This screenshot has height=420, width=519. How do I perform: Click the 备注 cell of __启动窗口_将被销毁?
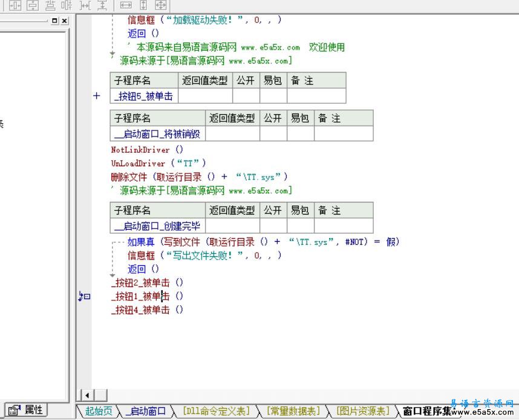click(x=344, y=134)
